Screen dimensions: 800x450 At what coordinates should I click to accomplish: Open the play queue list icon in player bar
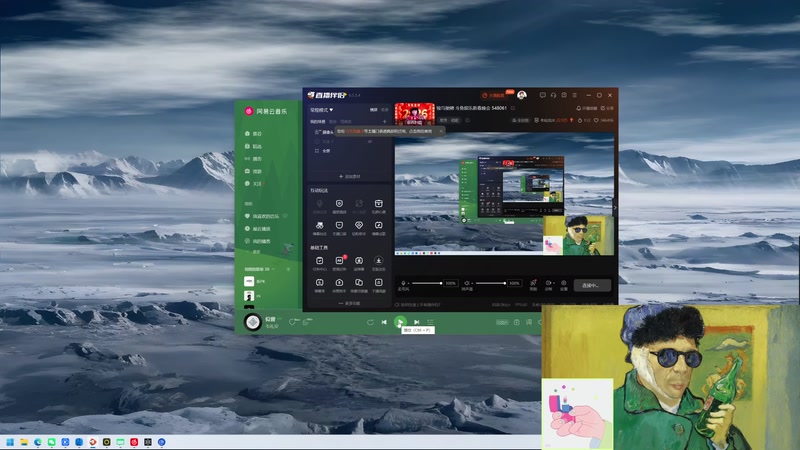click(431, 322)
